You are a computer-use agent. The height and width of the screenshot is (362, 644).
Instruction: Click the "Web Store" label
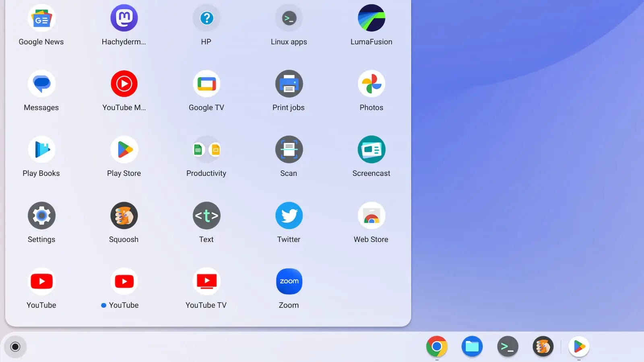pyautogui.click(x=371, y=239)
